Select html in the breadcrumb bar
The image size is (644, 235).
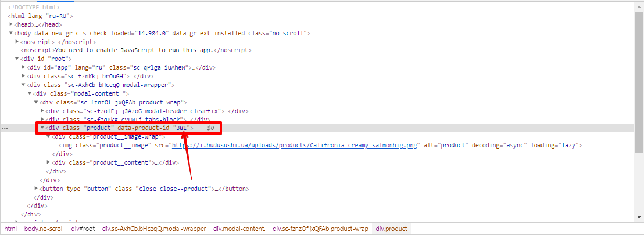(x=10, y=229)
